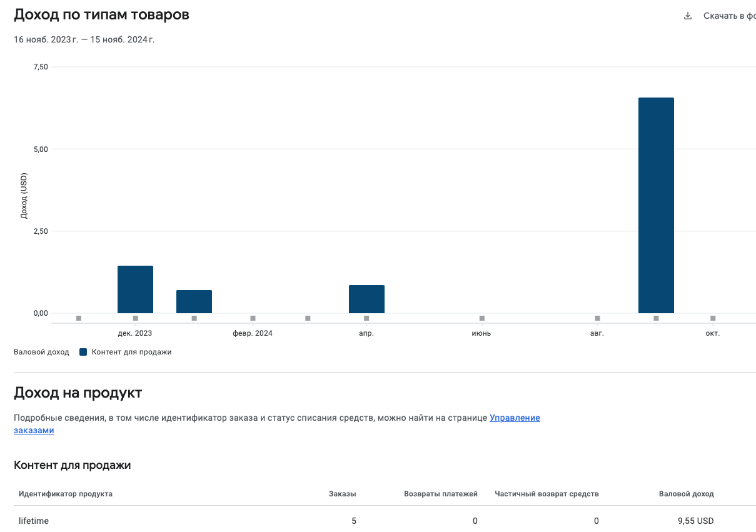Click the 'Заказы' column header
The width and height of the screenshot is (756, 532).
coord(343,494)
